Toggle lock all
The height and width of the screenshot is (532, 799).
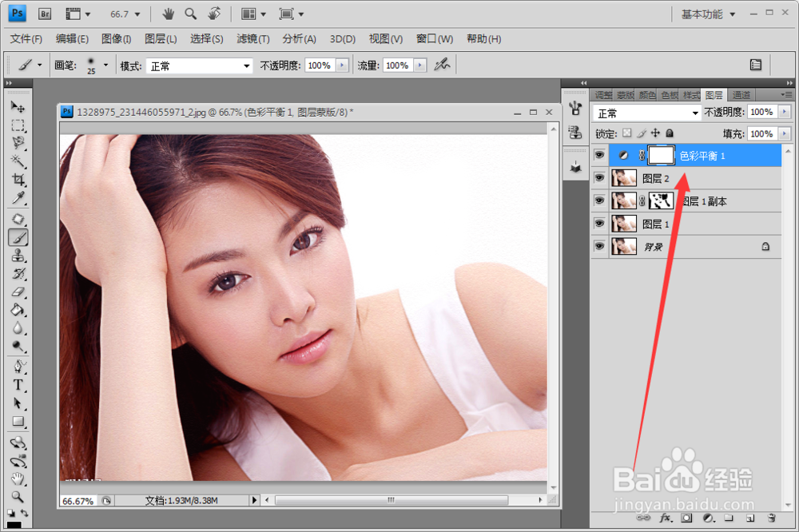[x=670, y=133]
